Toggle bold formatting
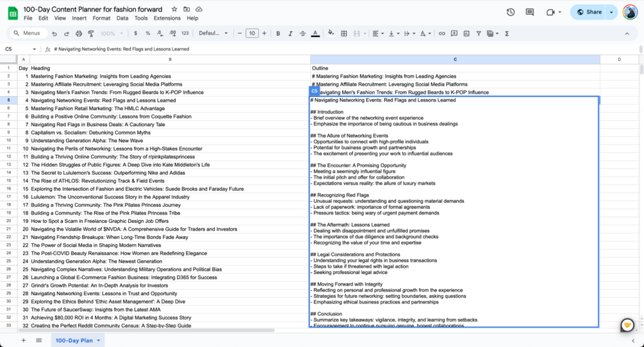 pos(278,34)
